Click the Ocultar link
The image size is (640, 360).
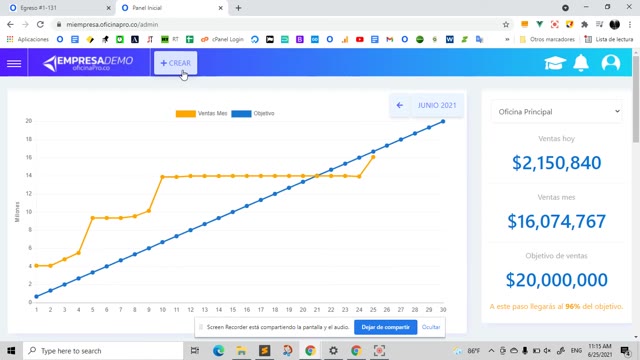tap(431, 327)
